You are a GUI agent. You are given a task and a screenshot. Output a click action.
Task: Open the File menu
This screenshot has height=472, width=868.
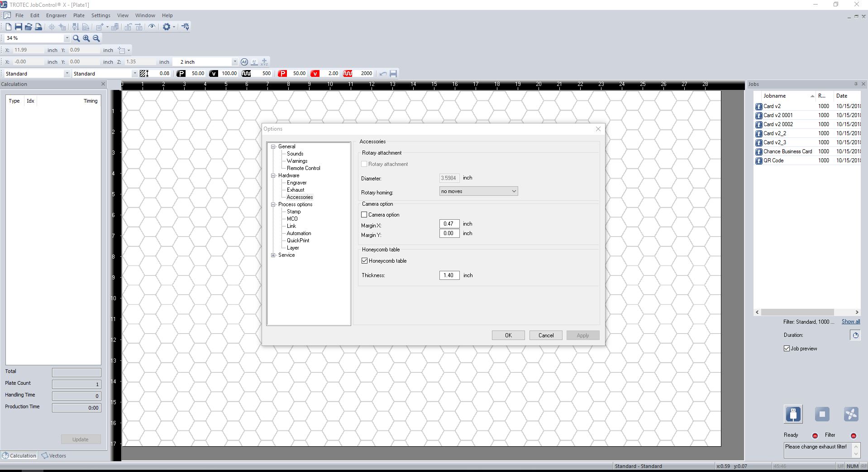19,15
